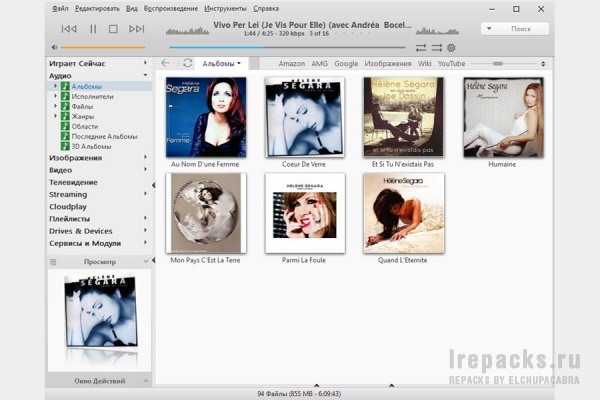Viewport: 600px width, 400px height.
Task: Open the Amazon link
Action: (x=292, y=64)
